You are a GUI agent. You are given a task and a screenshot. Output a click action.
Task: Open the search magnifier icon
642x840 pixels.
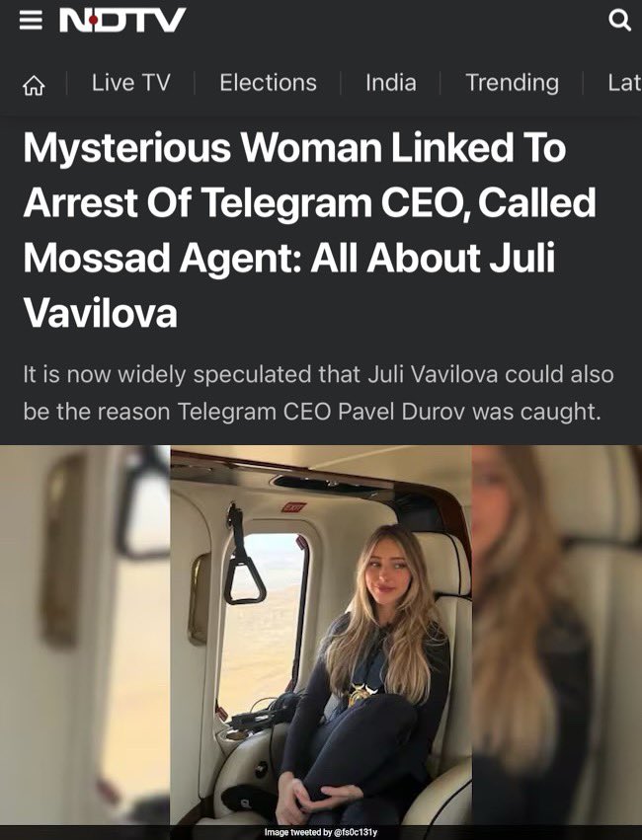coord(619,21)
